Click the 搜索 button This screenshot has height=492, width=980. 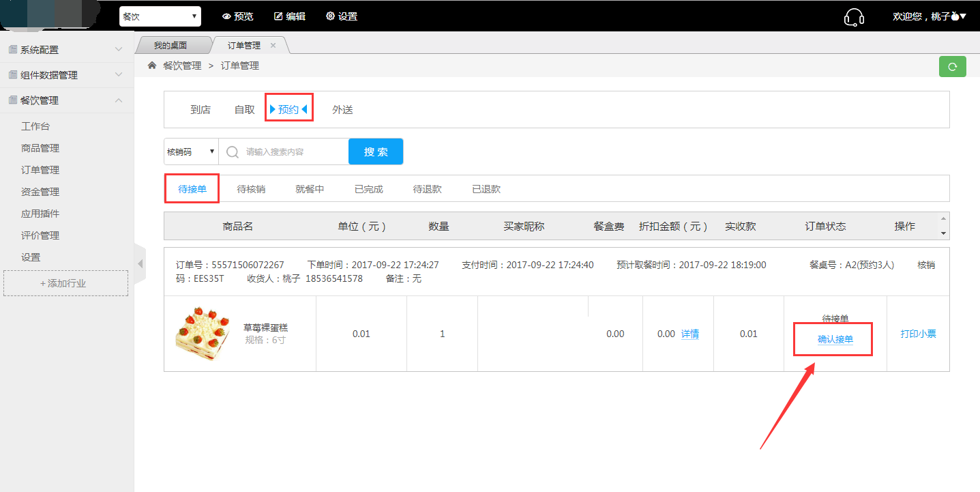tap(376, 151)
